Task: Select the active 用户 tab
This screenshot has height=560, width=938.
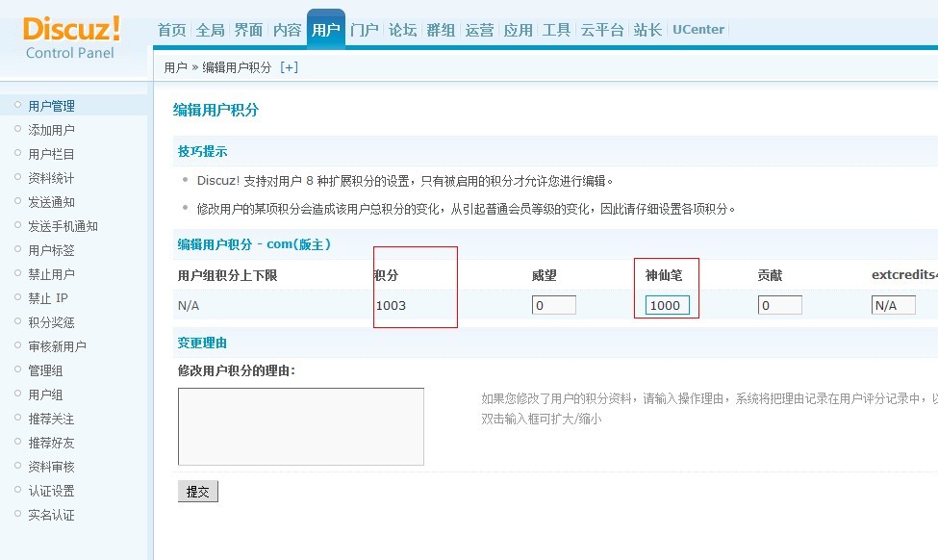Action: tap(326, 29)
